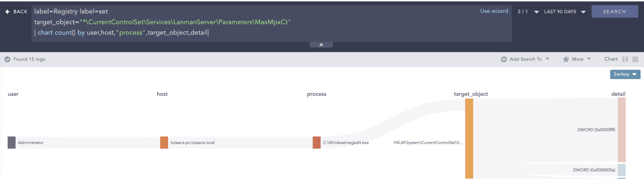Click the Add Search To plus icon
Screen dimensions: 644x180
[504, 59]
